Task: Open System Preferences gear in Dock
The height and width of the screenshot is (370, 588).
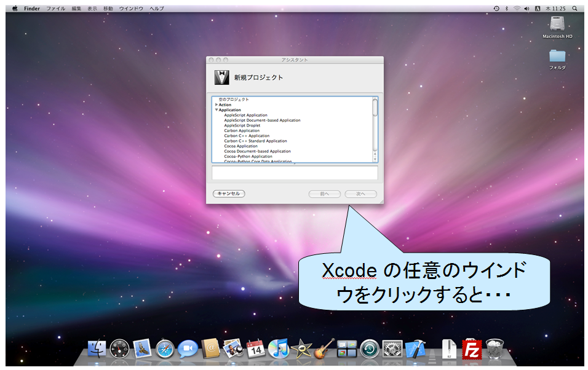Action: 392,349
